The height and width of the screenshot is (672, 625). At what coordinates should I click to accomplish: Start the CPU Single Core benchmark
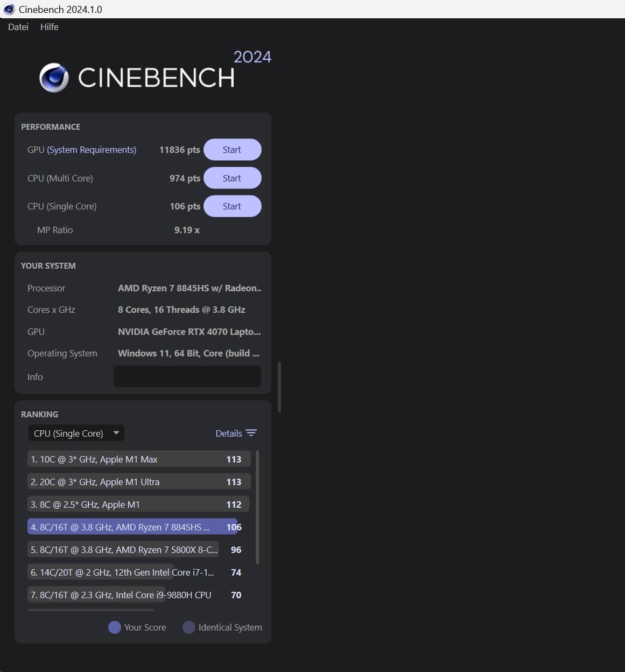click(232, 206)
